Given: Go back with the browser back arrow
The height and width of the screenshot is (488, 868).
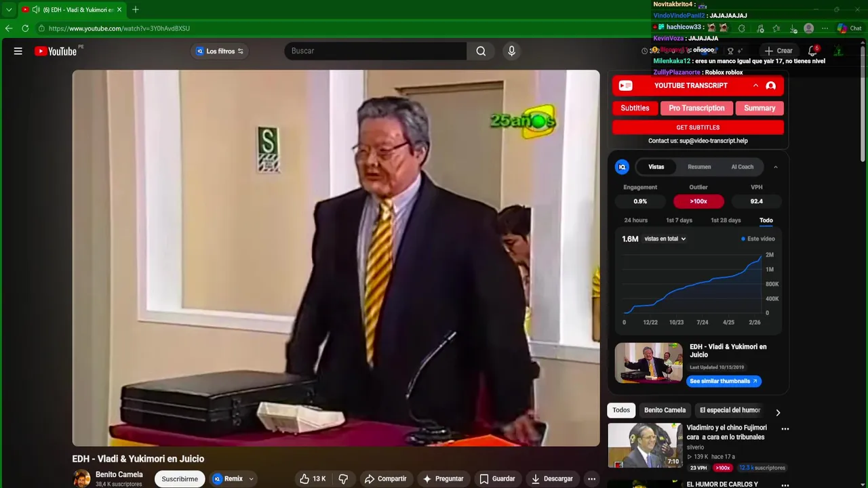Looking at the screenshot, I should [x=9, y=28].
